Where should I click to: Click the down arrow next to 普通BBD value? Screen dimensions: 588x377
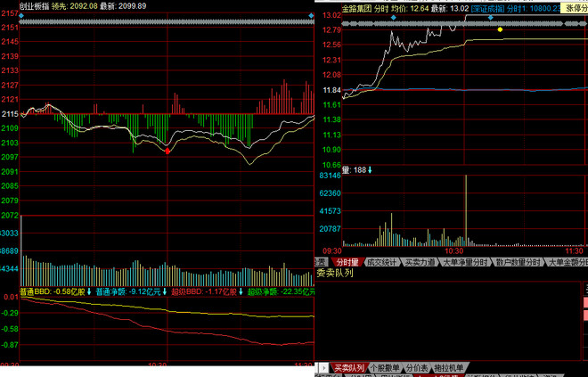tap(89, 291)
